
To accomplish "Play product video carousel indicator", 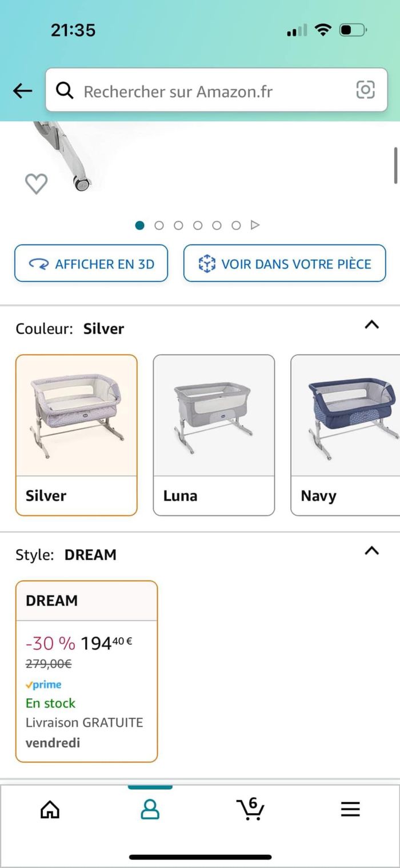I will 255,225.
